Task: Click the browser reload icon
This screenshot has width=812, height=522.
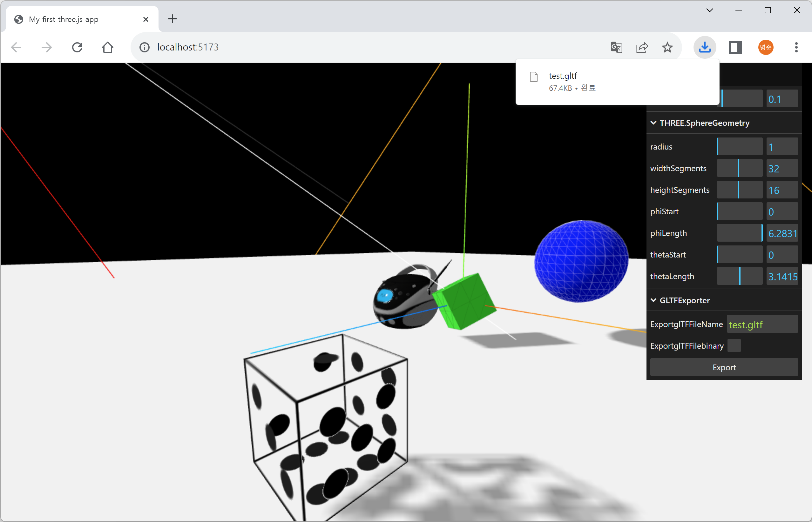Action: (77, 47)
